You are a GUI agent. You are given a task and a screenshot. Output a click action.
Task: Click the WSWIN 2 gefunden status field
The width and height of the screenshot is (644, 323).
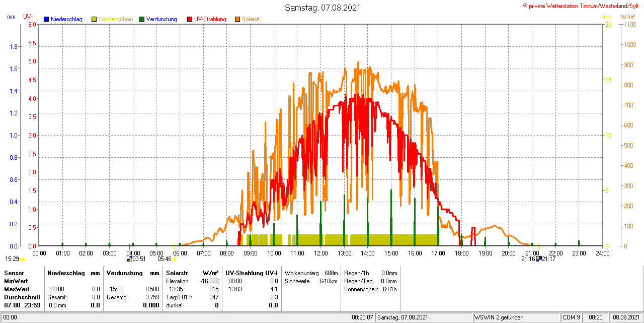516,317
